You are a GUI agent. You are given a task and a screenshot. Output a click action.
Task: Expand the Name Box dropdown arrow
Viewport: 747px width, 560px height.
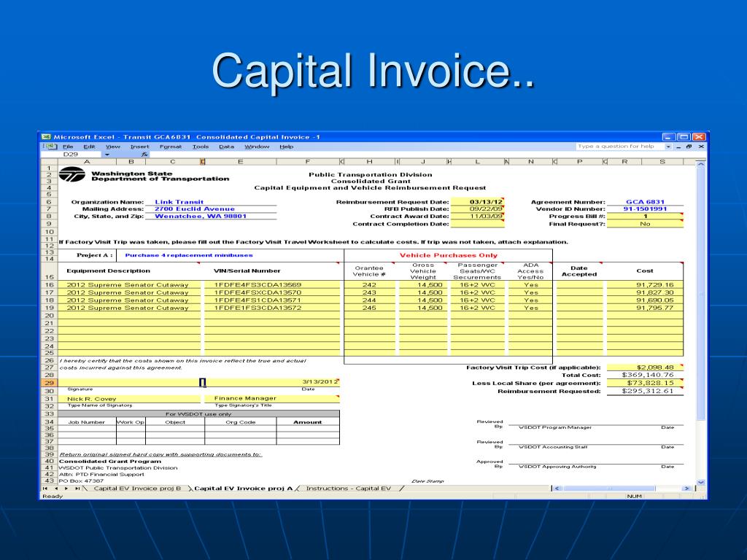[x=107, y=155]
